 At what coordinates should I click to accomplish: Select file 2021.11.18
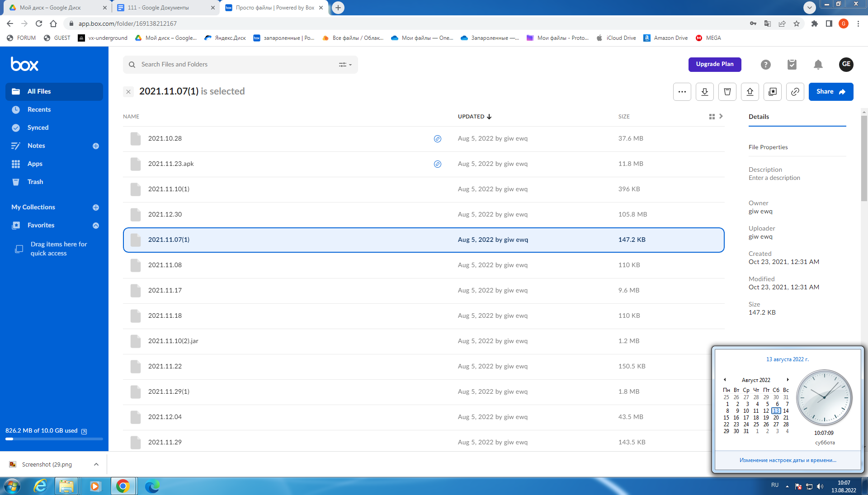424,316
